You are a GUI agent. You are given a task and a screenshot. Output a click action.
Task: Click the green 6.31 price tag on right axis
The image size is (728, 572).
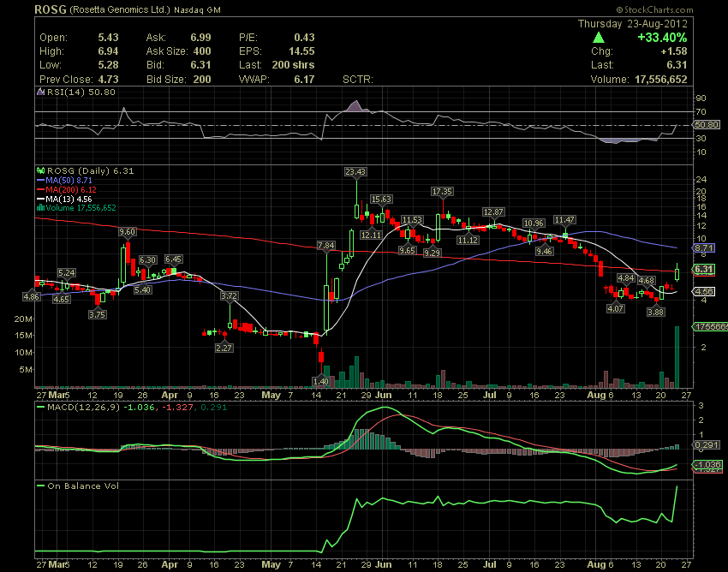coord(704,269)
